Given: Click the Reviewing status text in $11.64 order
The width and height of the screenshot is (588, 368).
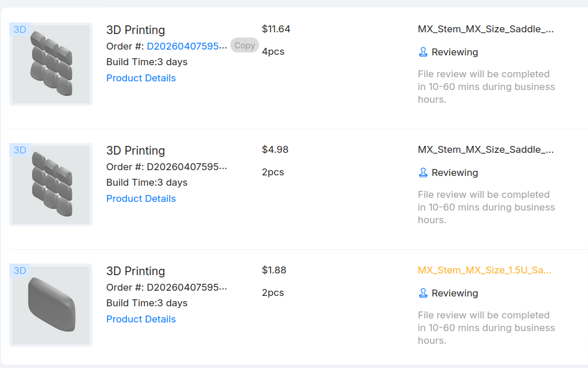Looking at the screenshot, I should point(455,52).
